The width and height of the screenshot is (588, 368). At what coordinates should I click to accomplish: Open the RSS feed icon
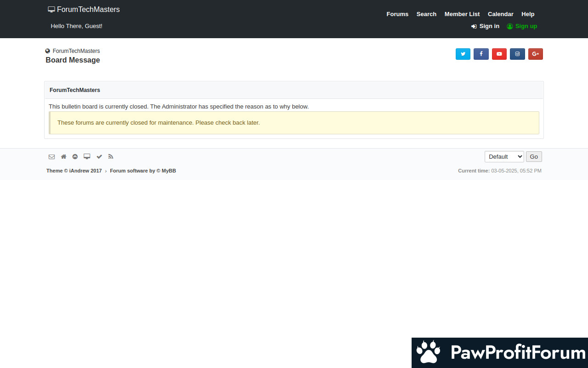111,157
